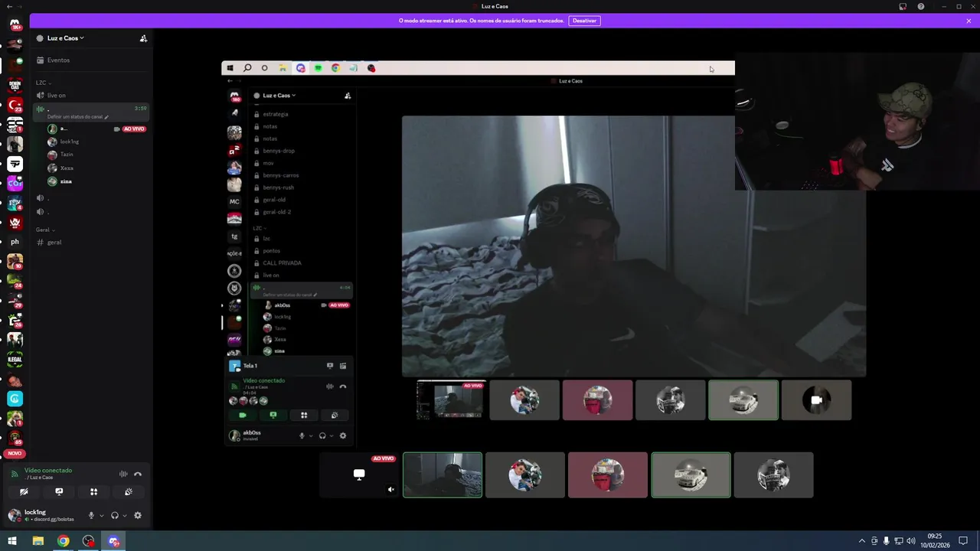Toggle microphone mute in user panel
Viewport: 980px width, 551px height.
91,516
